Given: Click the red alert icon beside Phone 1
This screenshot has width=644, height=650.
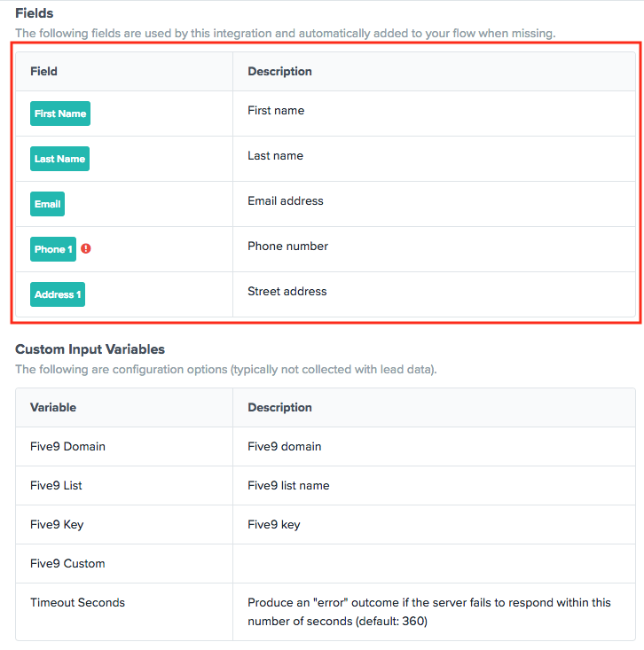Looking at the screenshot, I should pos(86,248).
